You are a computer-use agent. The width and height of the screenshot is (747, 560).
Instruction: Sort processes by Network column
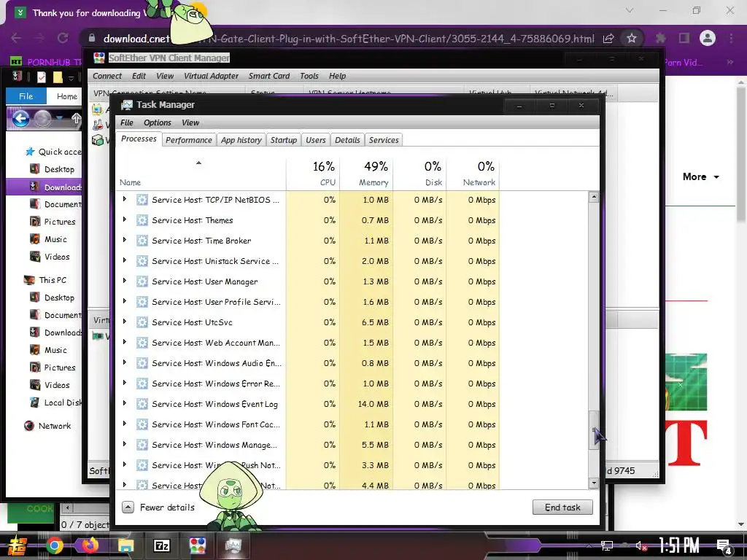[473, 174]
